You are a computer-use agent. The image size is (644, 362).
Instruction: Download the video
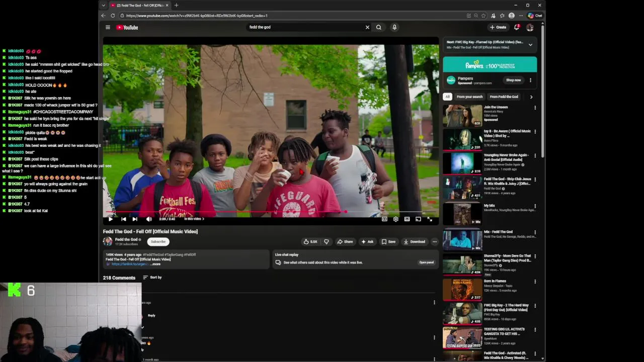pos(415,242)
